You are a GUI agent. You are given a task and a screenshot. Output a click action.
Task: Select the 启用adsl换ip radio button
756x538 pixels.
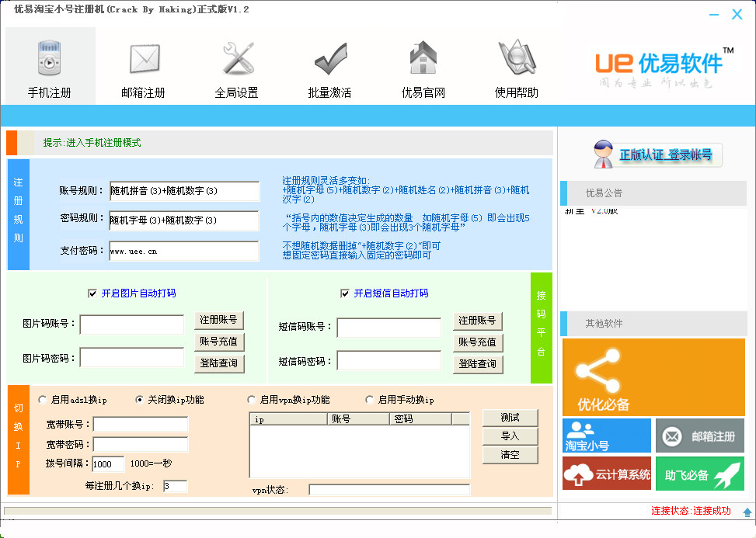coord(41,399)
